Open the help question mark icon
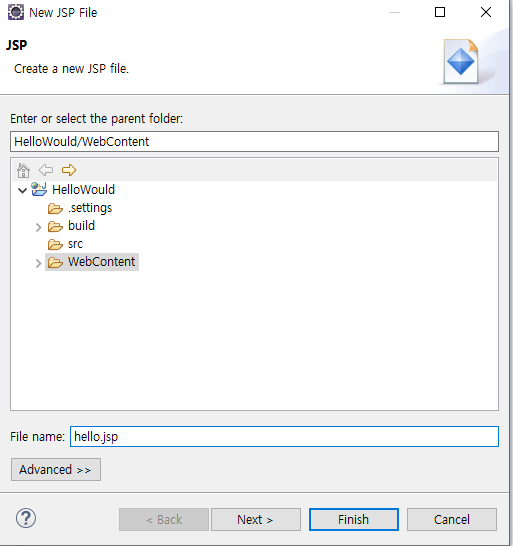Viewport: 513px width, 546px height. 26,518
